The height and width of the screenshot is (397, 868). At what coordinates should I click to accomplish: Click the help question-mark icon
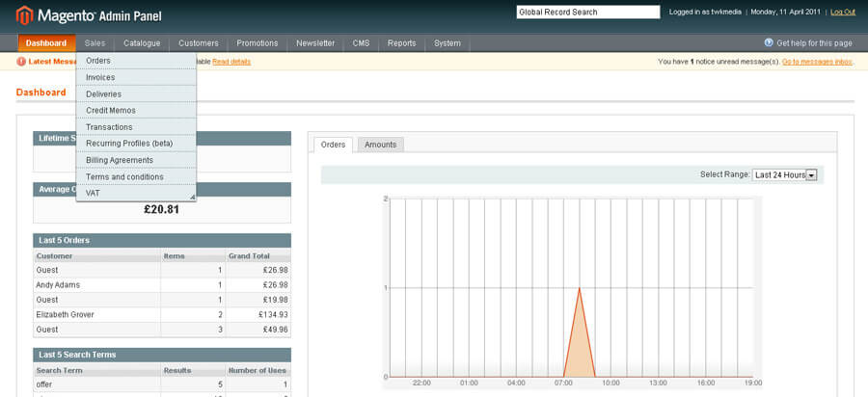(x=769, y=42)
